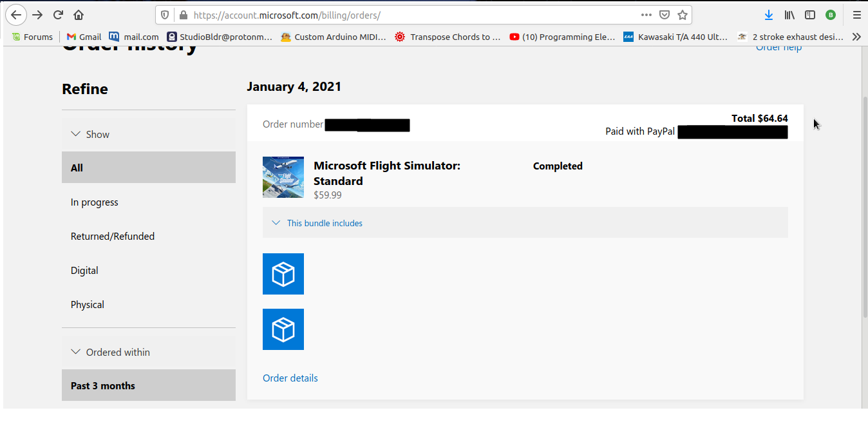Open the Firefox hamburger menu
Image resolution: width=868 pixels, height=446 pixels.
[856, 15]
